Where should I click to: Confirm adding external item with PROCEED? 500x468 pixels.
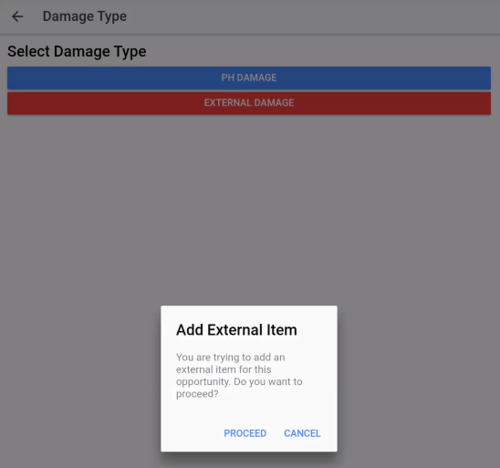tap(245, 433)
